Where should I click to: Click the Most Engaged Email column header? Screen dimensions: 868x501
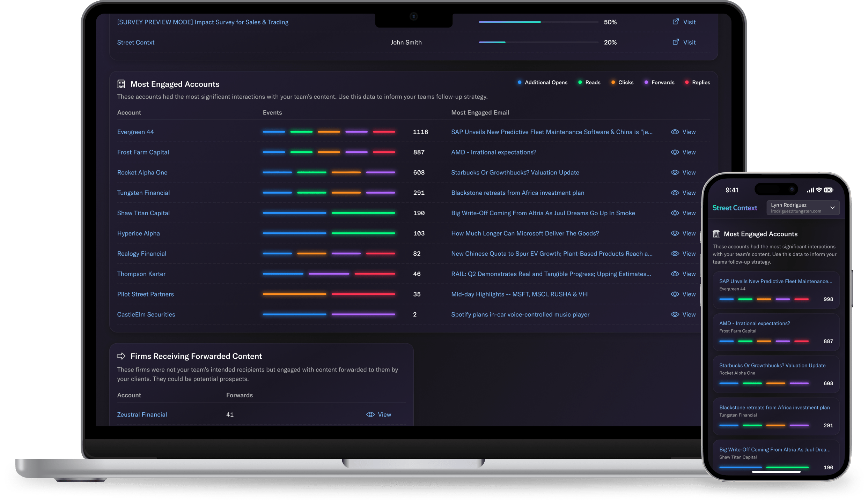(480, 112)
